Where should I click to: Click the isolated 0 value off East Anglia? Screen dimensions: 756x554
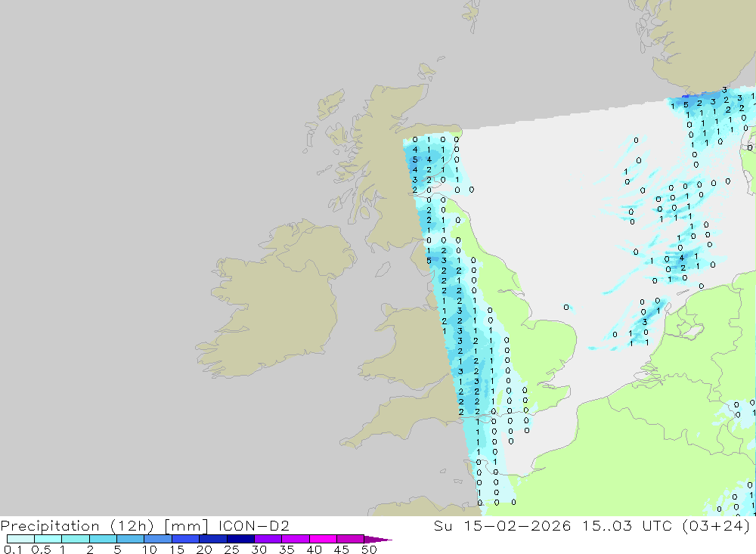(x=566, y=307)
